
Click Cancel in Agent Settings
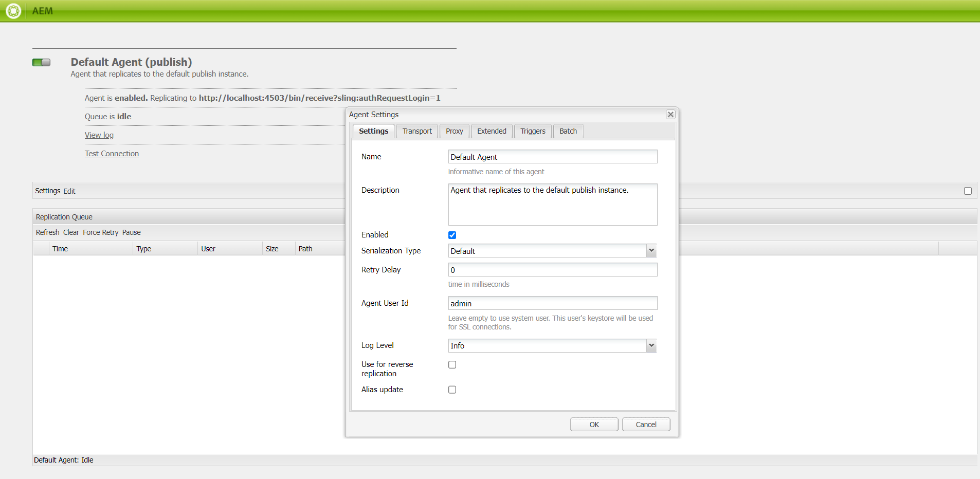(x=645, y=425)
